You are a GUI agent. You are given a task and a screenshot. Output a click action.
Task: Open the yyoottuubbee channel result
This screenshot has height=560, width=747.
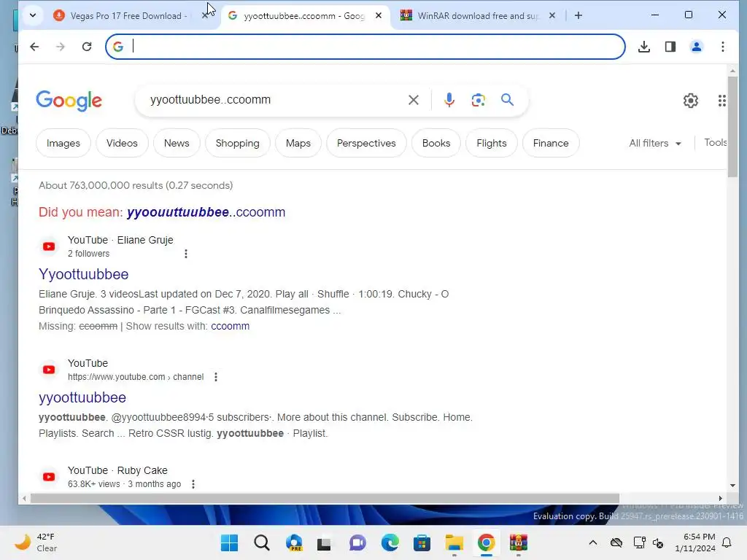coord(82,398)
